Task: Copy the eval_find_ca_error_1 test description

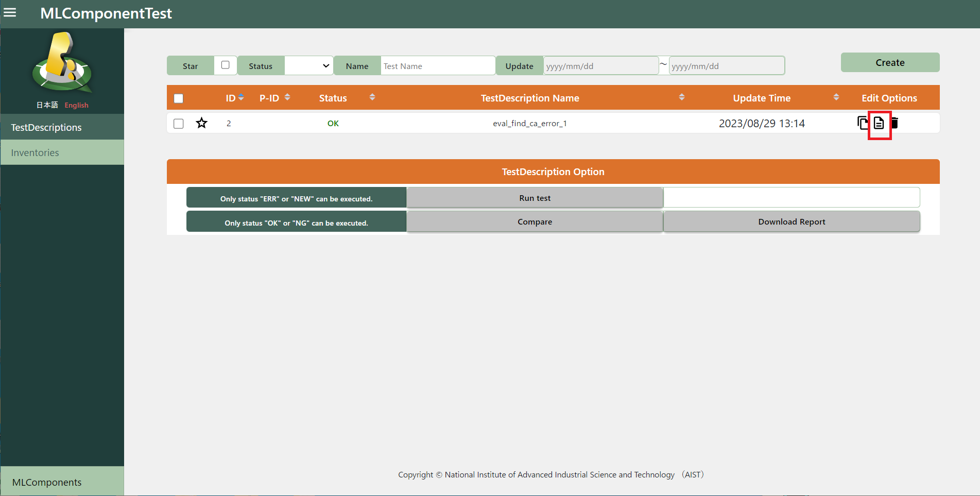Action: (x=863, y=123)
